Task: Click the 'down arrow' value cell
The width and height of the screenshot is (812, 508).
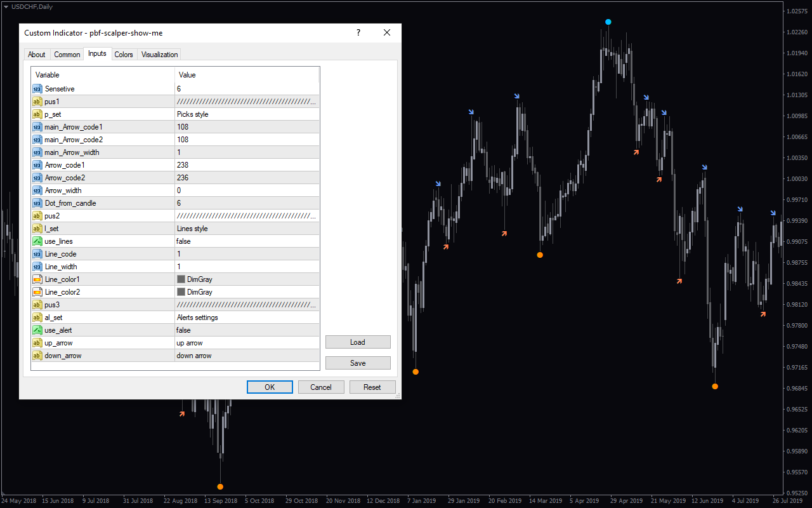Action: click(x=247, y=356)
